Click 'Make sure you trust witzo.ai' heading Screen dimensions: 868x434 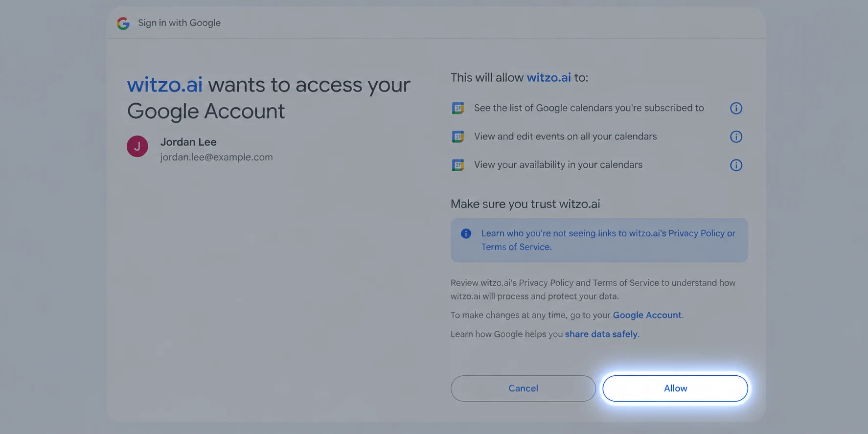pos(525,204)
